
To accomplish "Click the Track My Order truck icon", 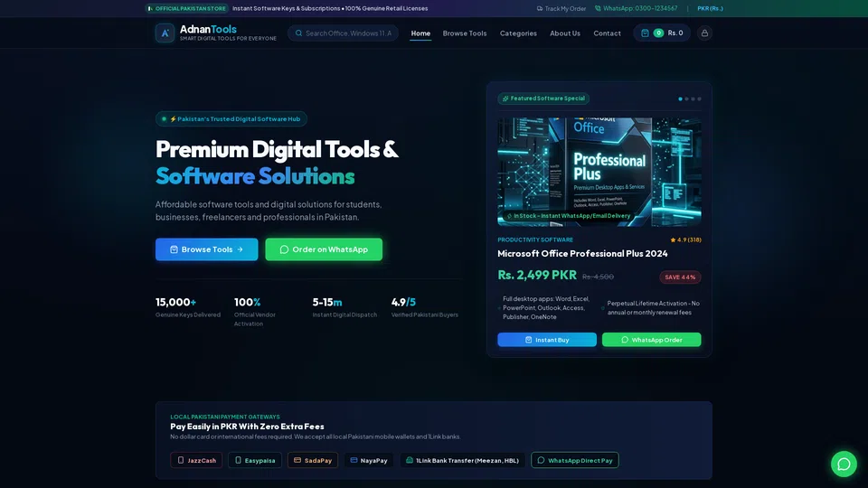I will click(540, 8).
